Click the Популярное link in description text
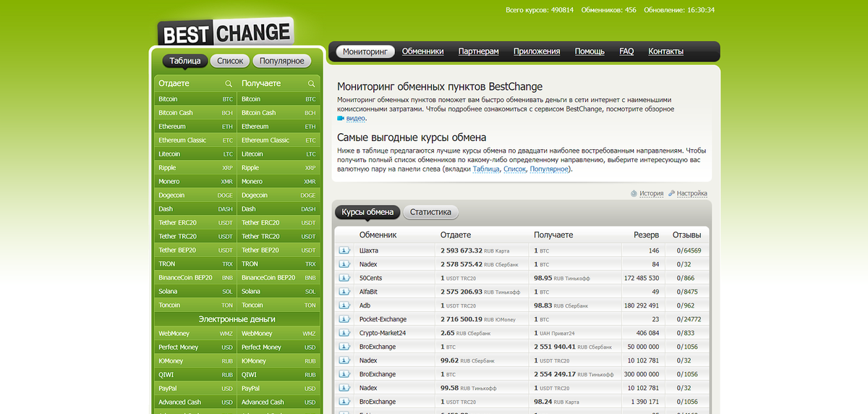868x414 pixels. 549,169
